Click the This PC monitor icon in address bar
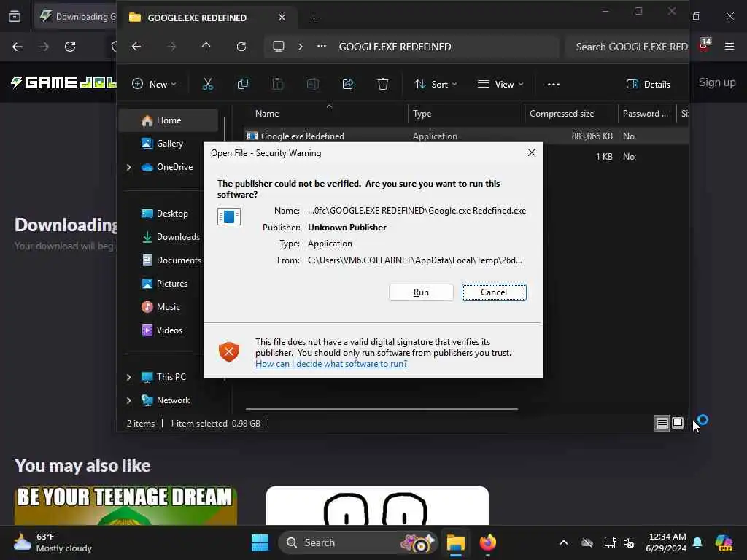Viewport: 747px width, 560px height. (x=278, y=47)
